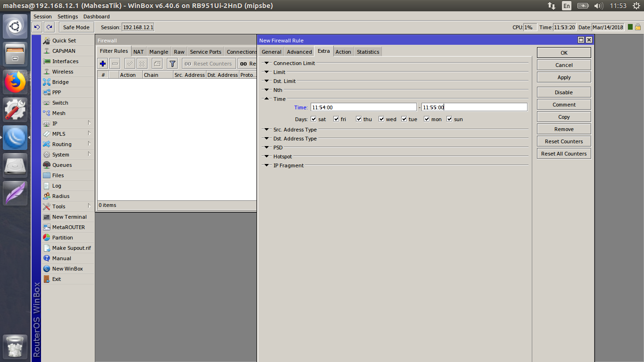Click the Apply button
Viewport: 644px width, 362px height.
tap(564, 77)
